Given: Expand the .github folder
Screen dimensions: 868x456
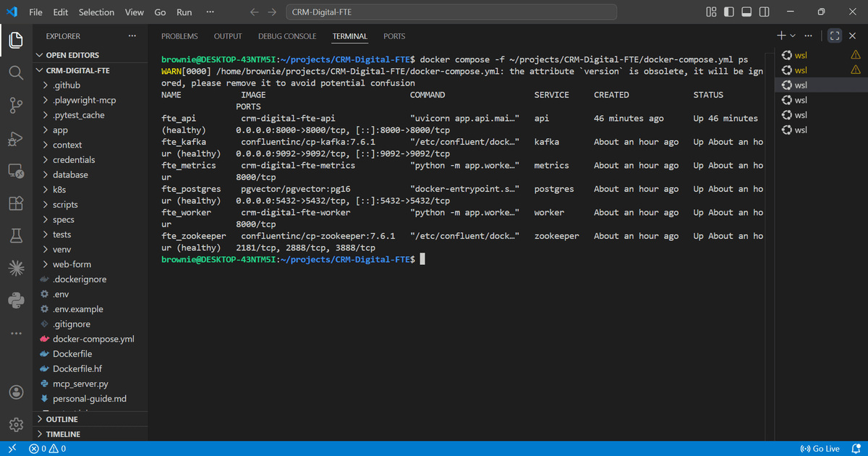Looking at the screenshot, I should click(65, 85).
